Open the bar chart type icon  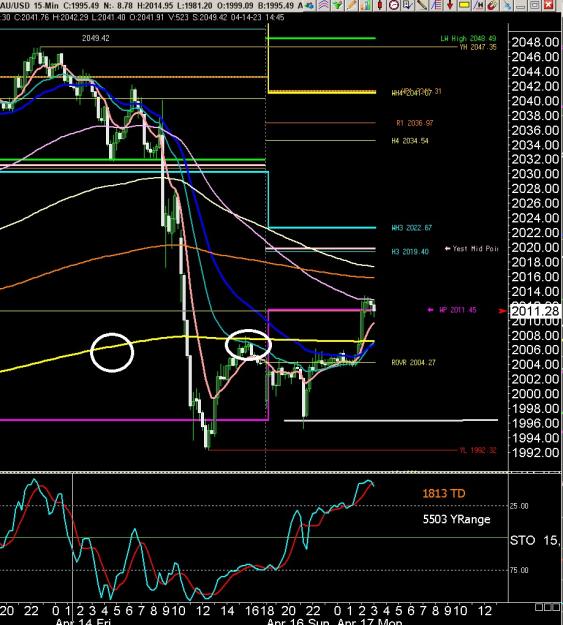(x=365, y=5)
